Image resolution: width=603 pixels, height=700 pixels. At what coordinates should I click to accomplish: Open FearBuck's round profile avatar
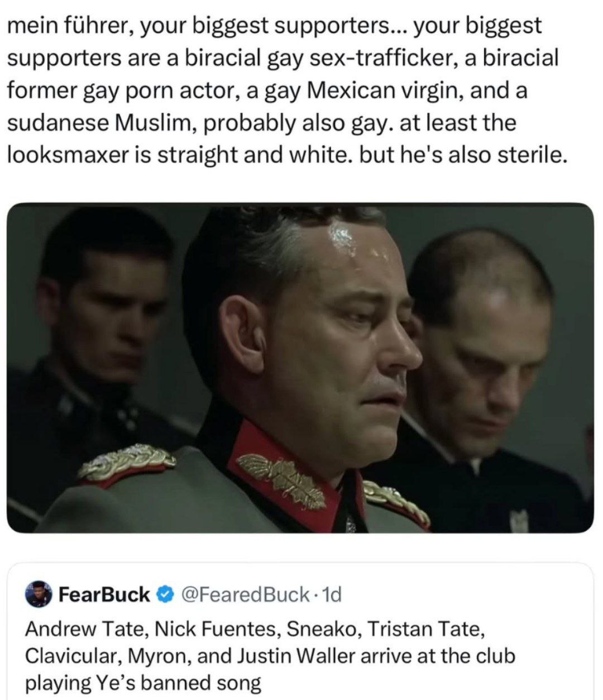tap(39, 595)
